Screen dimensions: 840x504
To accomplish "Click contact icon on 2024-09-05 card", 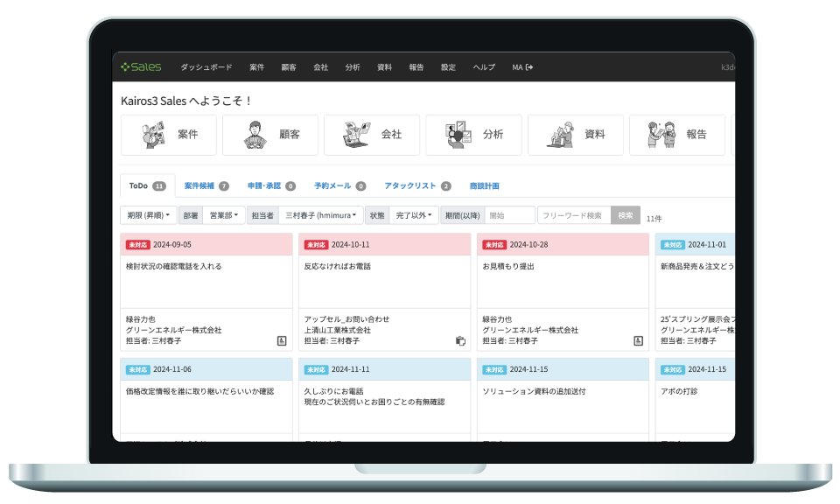I will pyautogui.click(x=282, y=340).
